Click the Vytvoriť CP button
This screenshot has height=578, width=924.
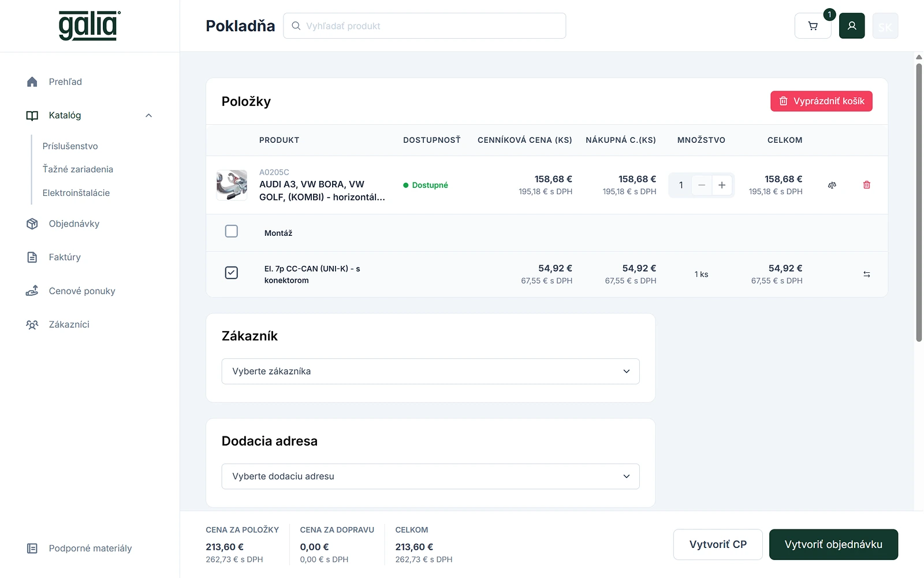(718, 544)
